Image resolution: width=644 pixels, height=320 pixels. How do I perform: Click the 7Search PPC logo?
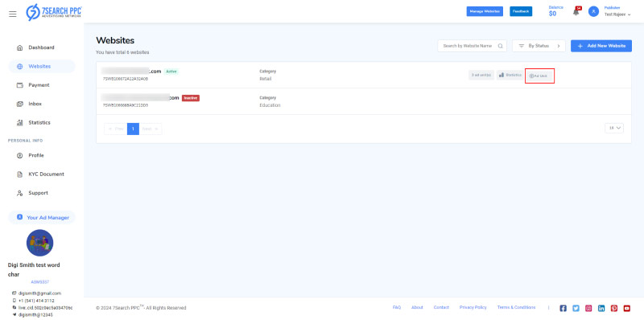coord(53,12)
